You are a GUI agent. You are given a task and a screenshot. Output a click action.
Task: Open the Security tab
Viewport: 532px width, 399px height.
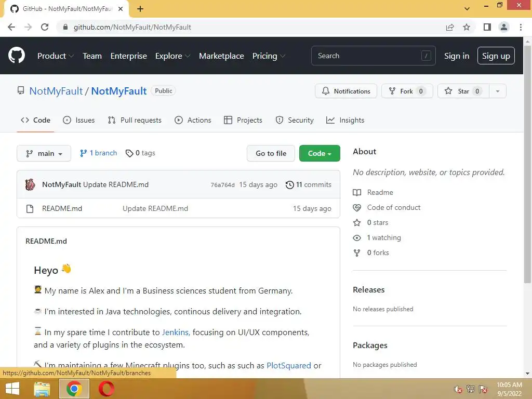click(x=295, y=120)
